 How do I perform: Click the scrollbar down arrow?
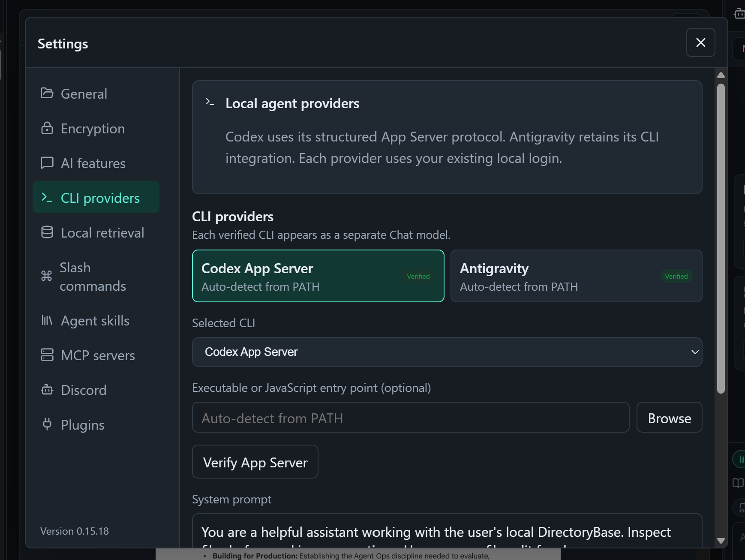[x=721, y=541]
